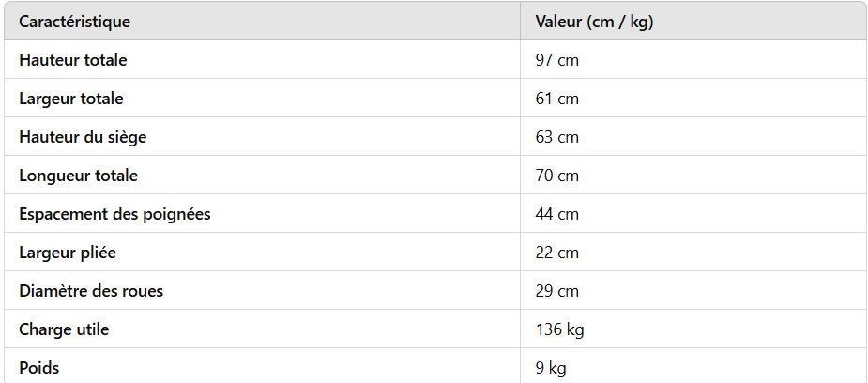Select the Espacement des poignées label
This screenshot has width=868, height=383.
coord(115,214)
